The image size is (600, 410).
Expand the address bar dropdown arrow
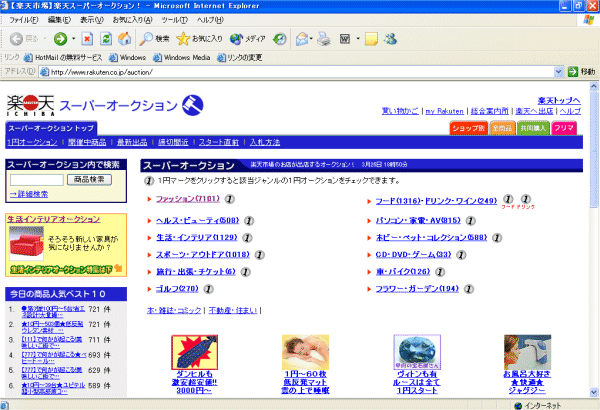(x=558, y=72)
